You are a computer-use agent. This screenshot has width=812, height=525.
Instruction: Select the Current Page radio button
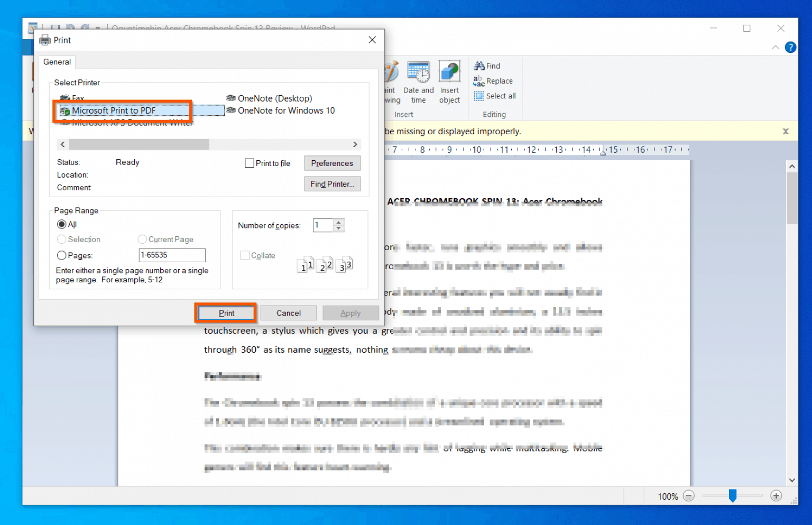[x=142, y=239]
